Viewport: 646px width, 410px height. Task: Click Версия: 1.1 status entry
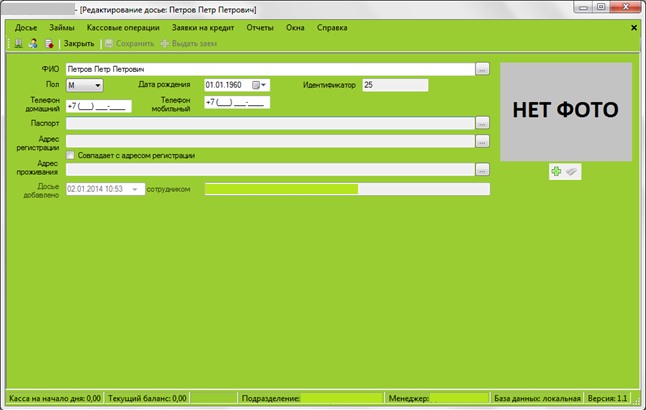pyautogui.click(x=607, y=398)
